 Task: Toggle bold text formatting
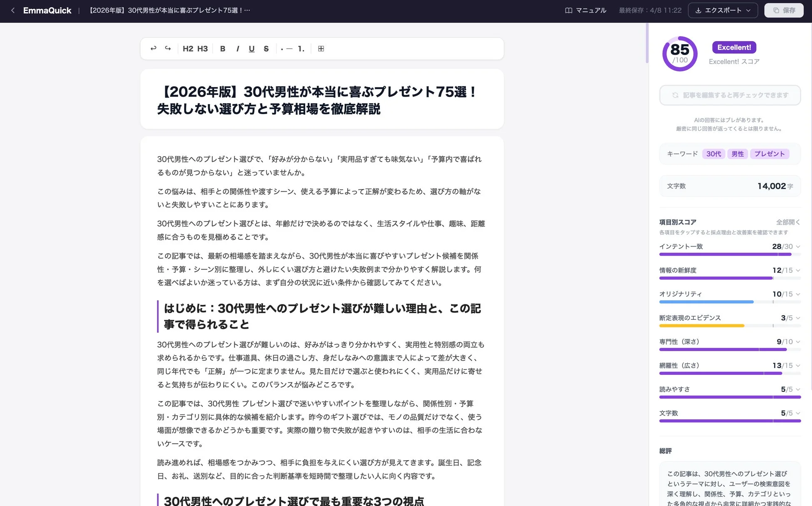click(223, 48)
